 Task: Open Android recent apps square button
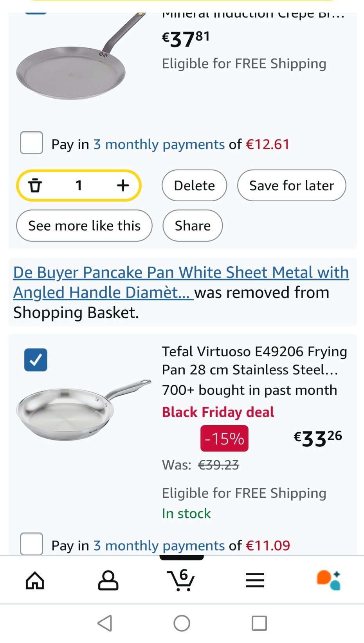259,623
